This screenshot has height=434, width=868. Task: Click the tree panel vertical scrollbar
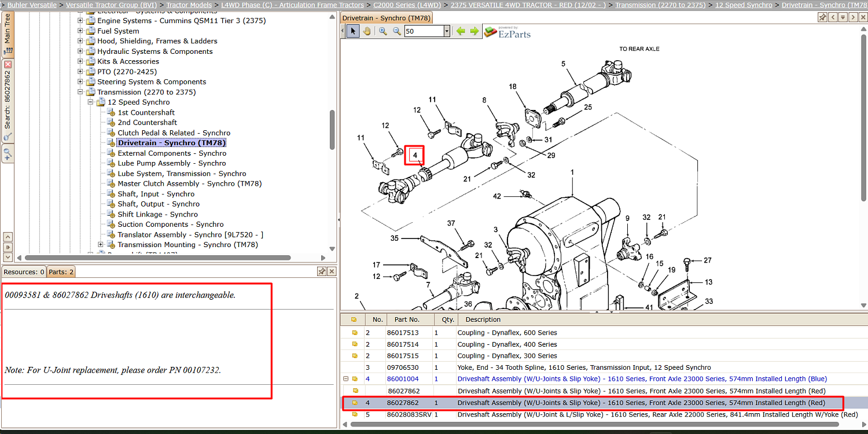(332, 130)
